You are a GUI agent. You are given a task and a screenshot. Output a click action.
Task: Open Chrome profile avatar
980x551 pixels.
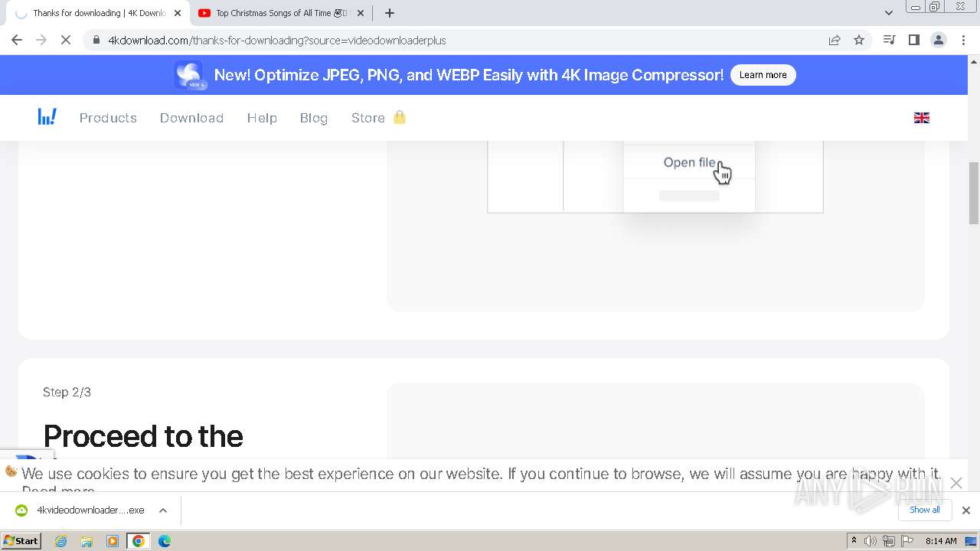[x=938, y=40]
